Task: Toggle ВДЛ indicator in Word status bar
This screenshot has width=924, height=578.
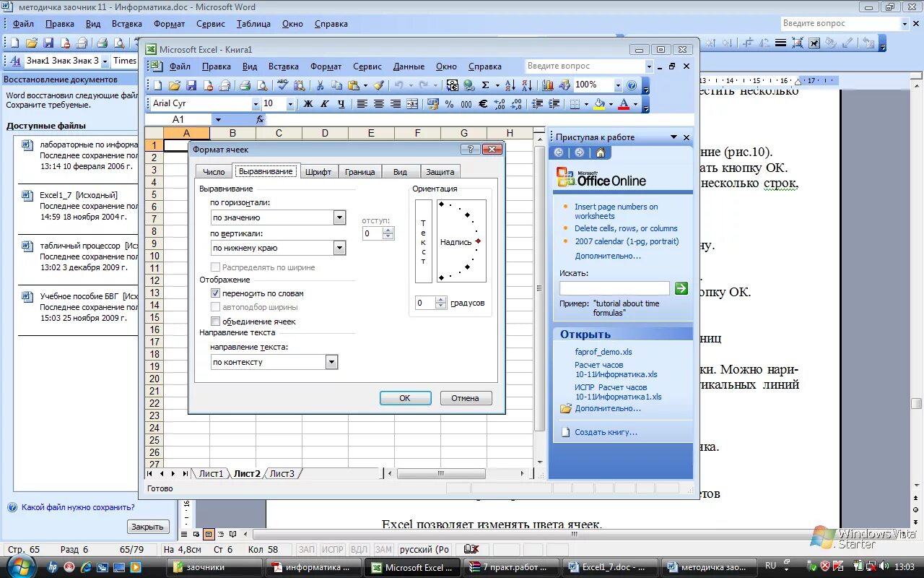Action: (359, 549)
